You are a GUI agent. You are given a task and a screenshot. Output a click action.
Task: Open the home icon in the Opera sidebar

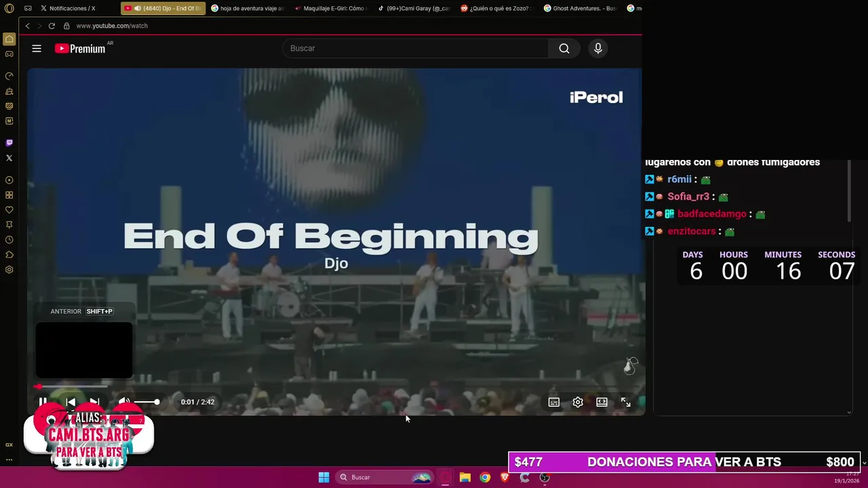[9, 39]
